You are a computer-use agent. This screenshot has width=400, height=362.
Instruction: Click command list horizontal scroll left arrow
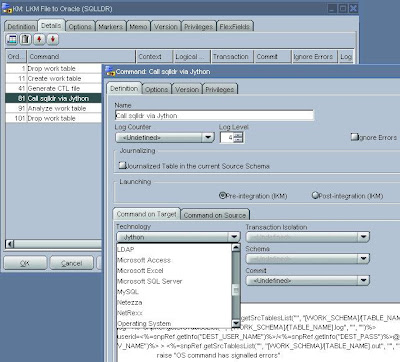click(10, 244)
